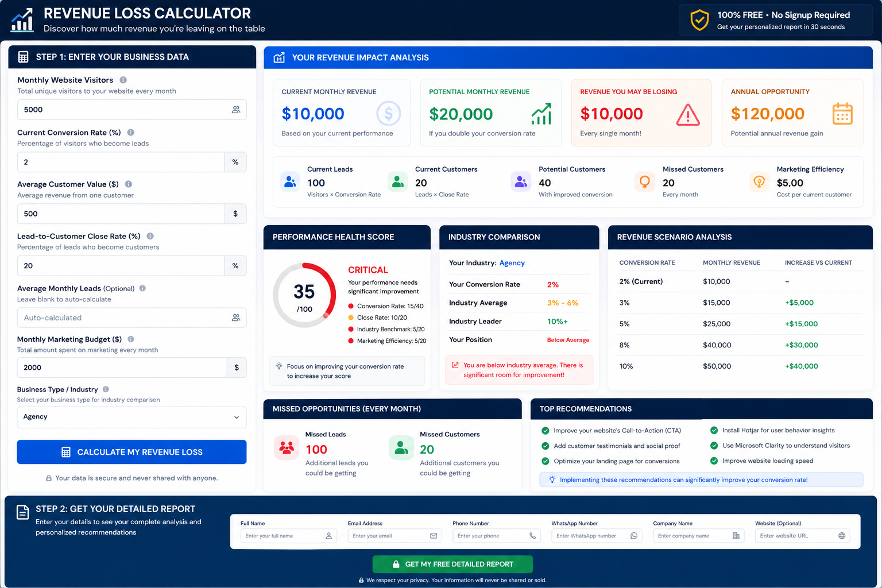Click the red Missed Leads group icon
The width and height of the screenshot is (882, 588).
coord(287,448)
